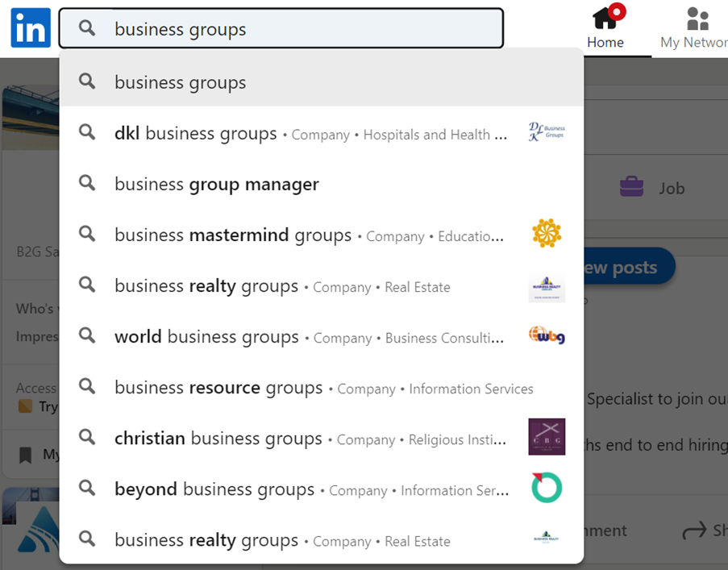The width and height of the screenshot is (728, 570).
Task: Select the 'business group manager' suggestion
Action: [x=322, y=185]
